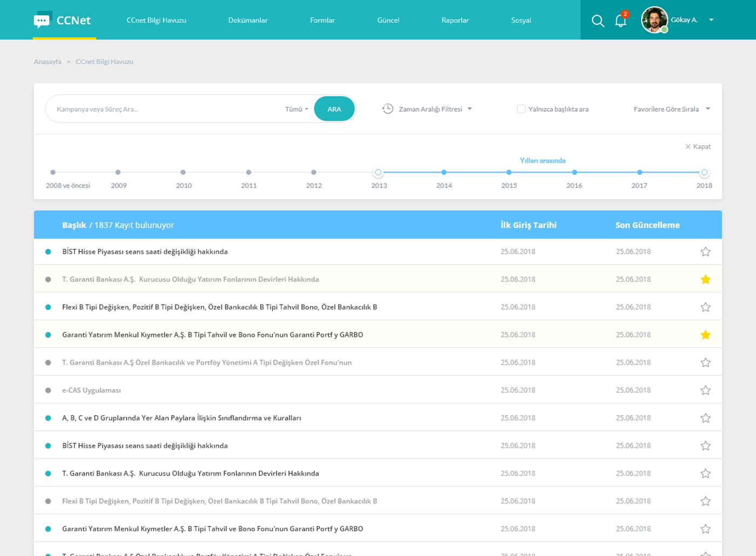The height and width of the screenshot is (556, 756).
Task: Open the Tümü category dropdown
Action: pos(296,109)
